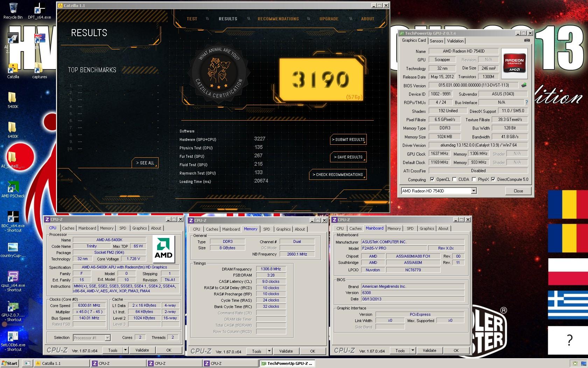This screenshot has width=588, height=368.
Task: Click Close button in GPU-Z
Action: [x=518, y=191]
